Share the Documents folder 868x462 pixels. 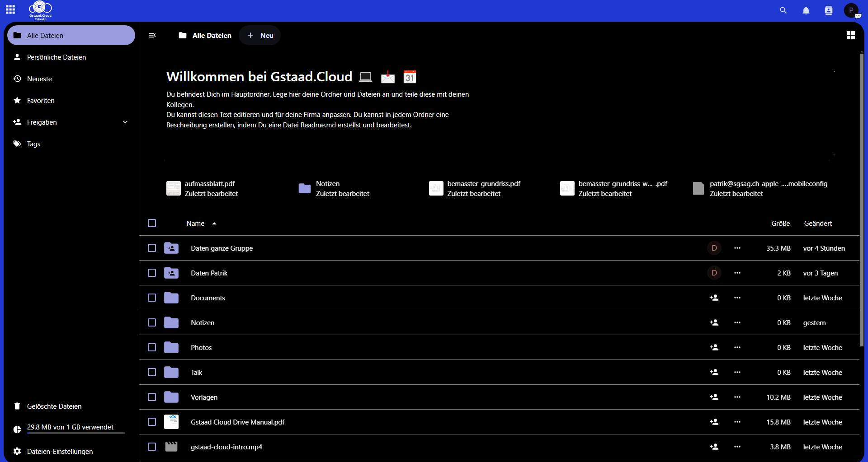(x=714, y=298)
